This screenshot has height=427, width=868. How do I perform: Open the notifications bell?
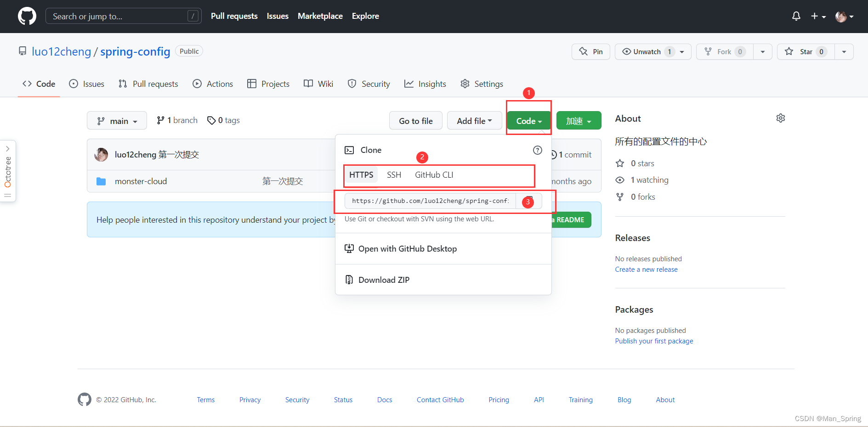click(x=796, y=16)
